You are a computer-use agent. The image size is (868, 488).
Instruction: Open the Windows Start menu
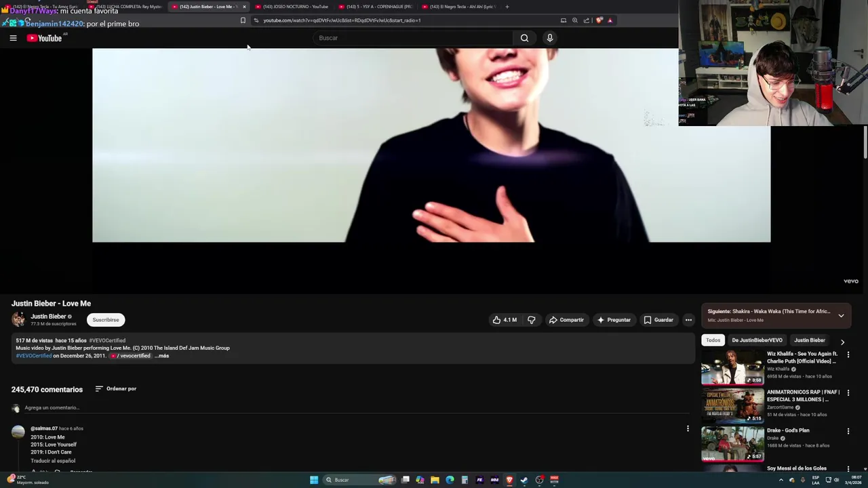(314, 480)
